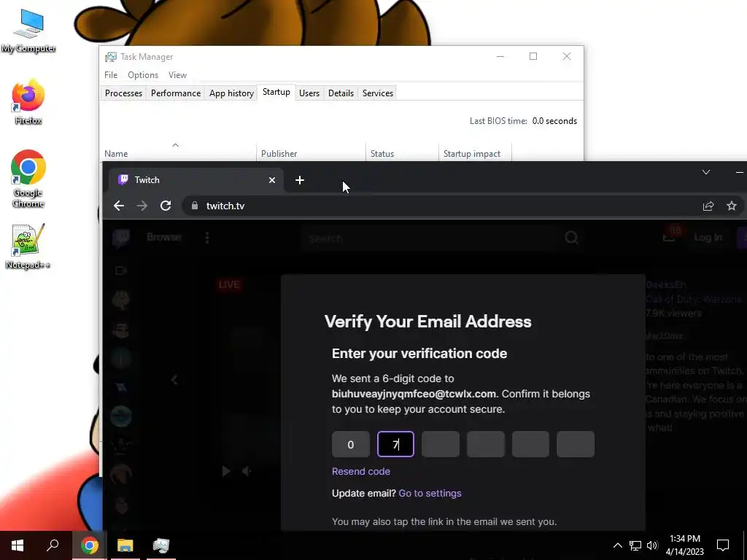Screen dimensions: 747x560
Task: Close the Twitch browser tab
Action: click(272, 180)
